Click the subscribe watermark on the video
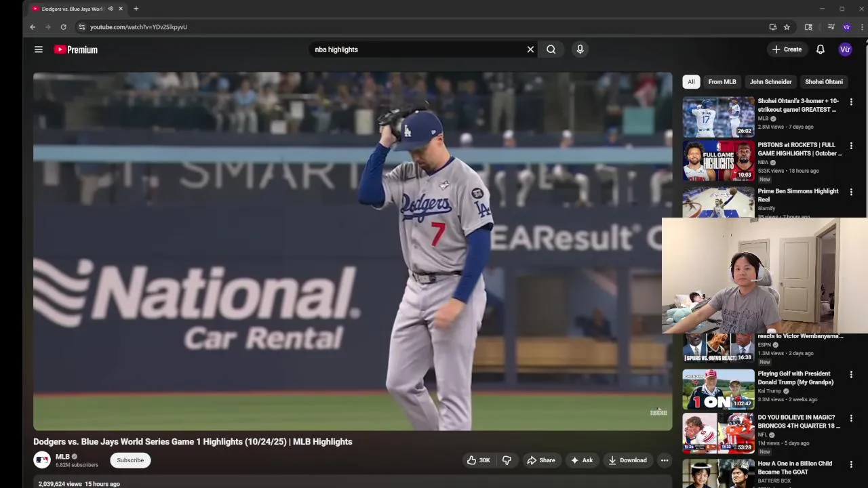This screenshot has height=488, width=868. tap(658, 412)
